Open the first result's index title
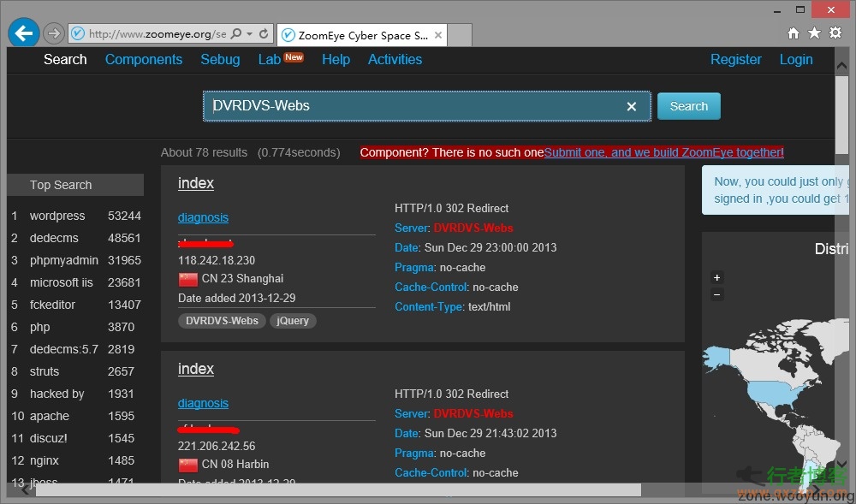The image size is (856, 504). [x=196, y=183]
